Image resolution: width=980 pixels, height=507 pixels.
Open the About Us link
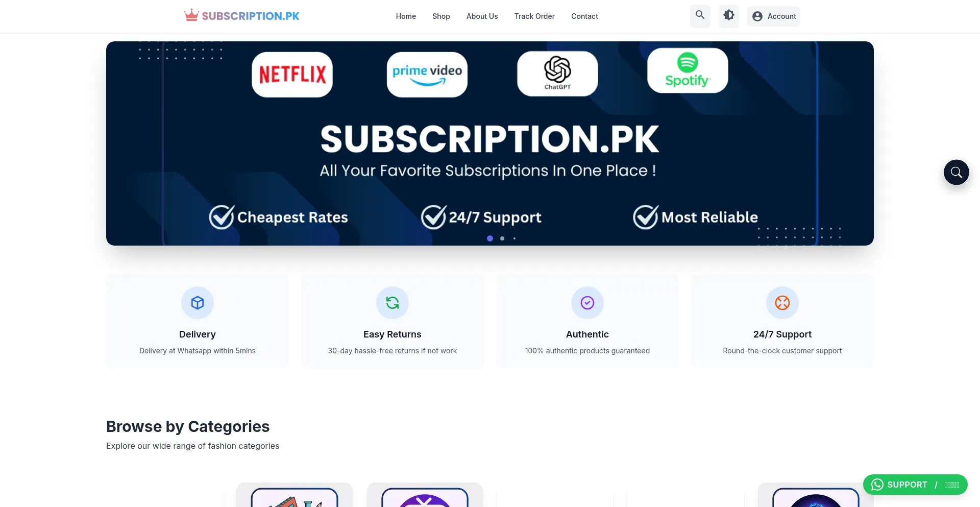[482, 16]
